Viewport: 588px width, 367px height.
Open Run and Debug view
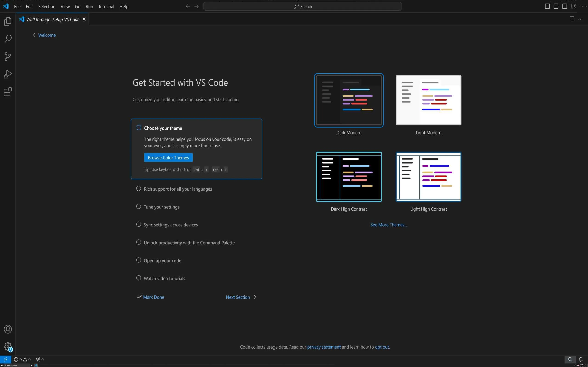8,74
